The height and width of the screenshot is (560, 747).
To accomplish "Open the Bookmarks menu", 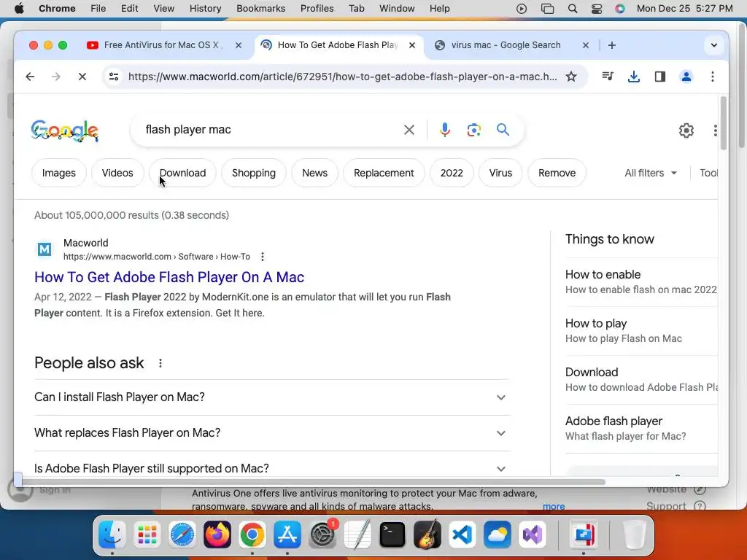I will point(260,9).
